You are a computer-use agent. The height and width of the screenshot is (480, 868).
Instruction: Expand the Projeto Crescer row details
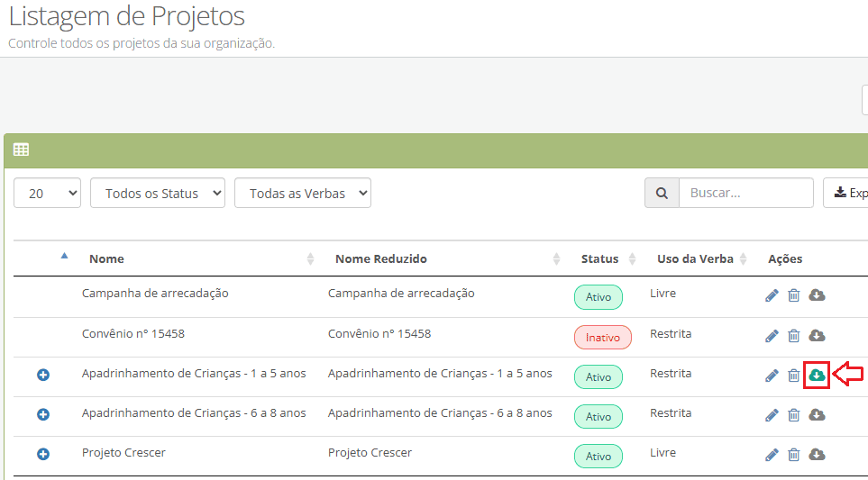tap(43, 454)
